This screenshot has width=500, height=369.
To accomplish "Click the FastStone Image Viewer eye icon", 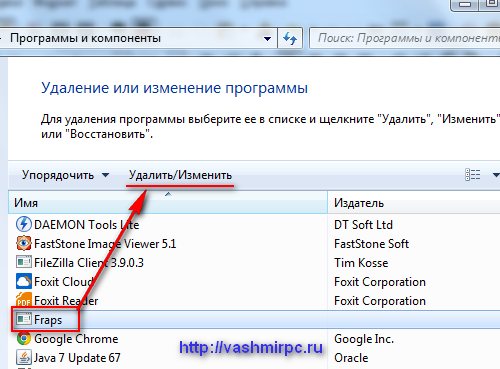I will (24, 243).
